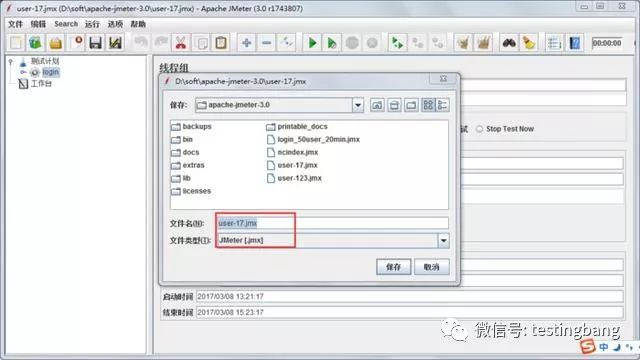
Task: Open the 帮助 menu
Action: (138, 24)
